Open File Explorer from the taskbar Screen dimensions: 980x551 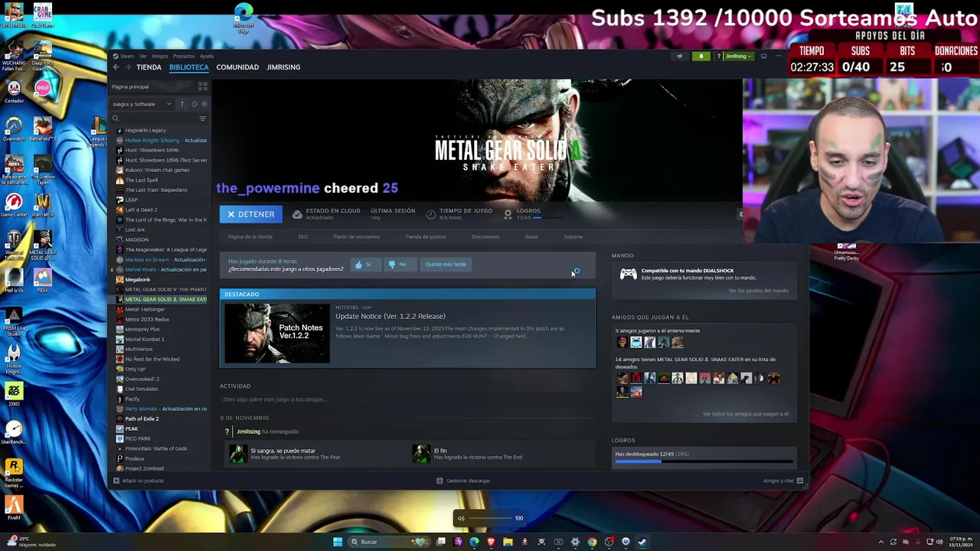point(508,542)
